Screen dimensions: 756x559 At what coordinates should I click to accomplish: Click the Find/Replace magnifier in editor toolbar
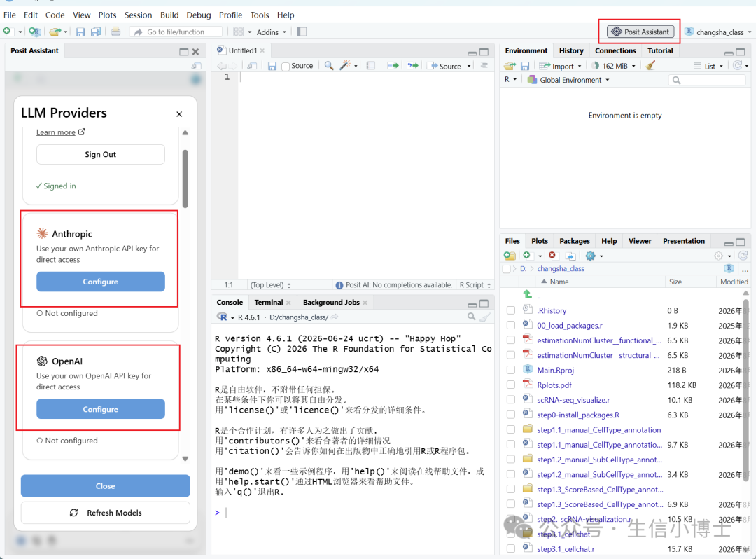[329, 66]
